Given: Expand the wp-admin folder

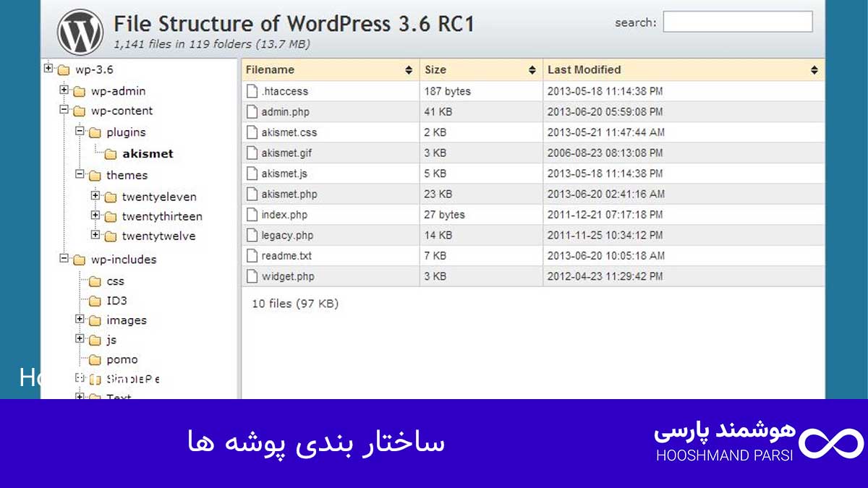Looking at the screenshot, I should (64, 90).
